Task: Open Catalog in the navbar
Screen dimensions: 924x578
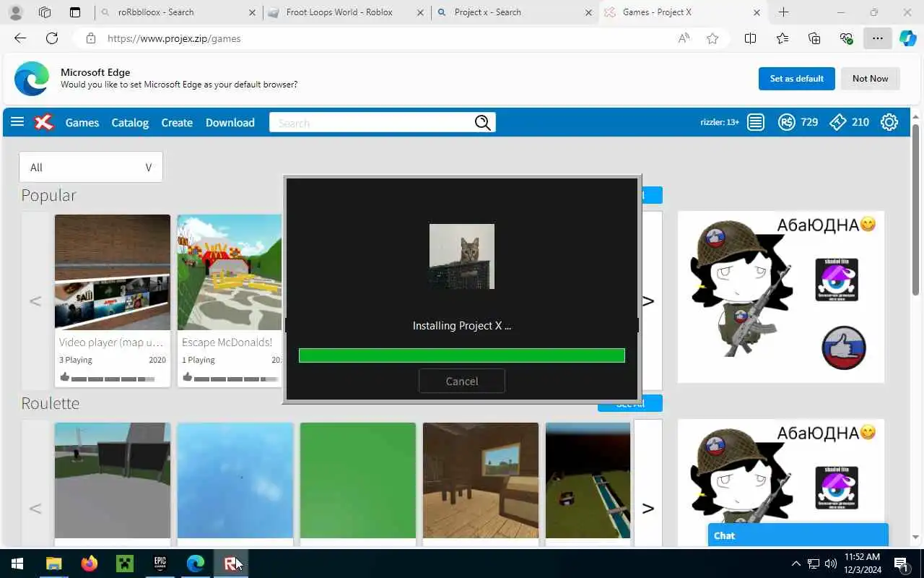Action: (x=130, y=123)
